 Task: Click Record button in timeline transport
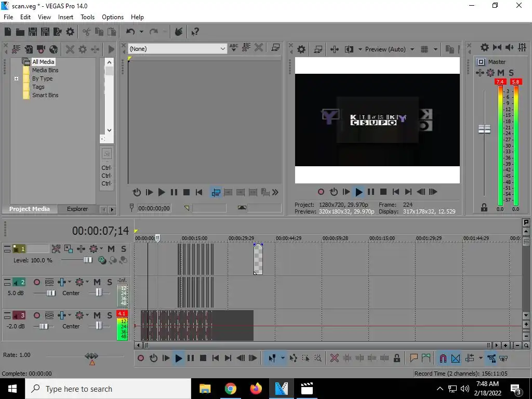tap(140, 358)
